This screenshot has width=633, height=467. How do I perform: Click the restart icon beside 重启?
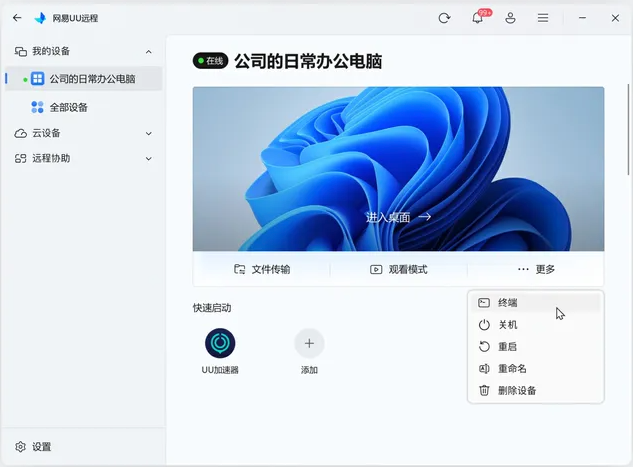coord(484,347)
